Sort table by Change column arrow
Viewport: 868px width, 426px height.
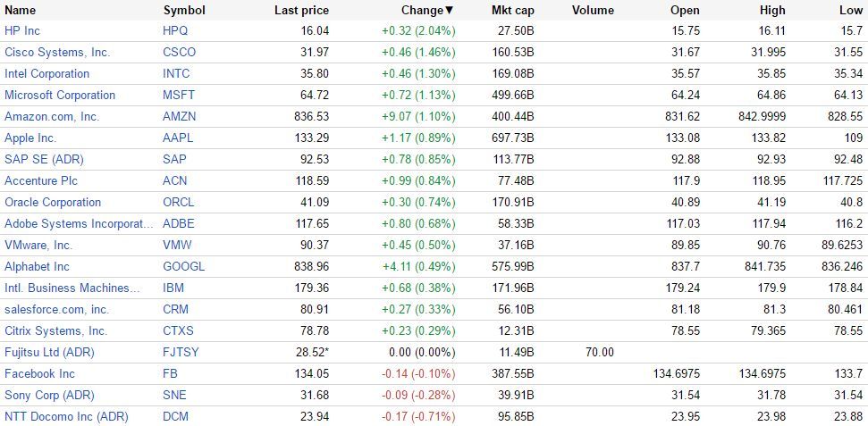coord(449,10)
